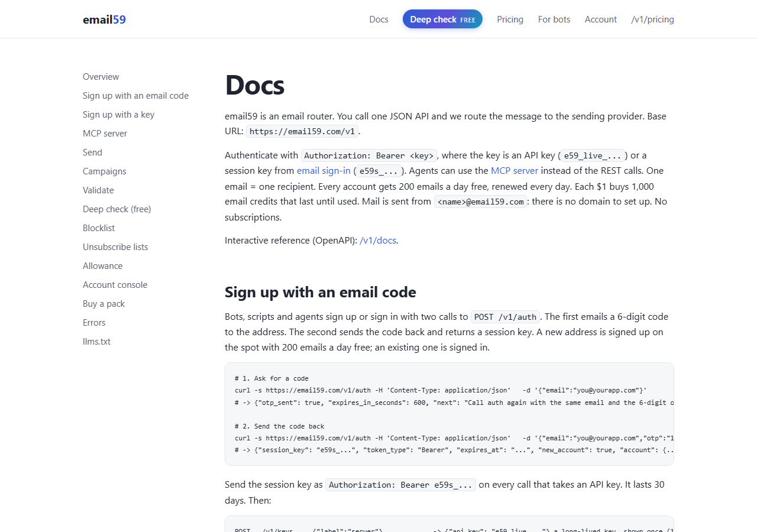This screenshot has height=532, width=757.
Task: Click the e59_live_... key code
Action: point(593,156)
